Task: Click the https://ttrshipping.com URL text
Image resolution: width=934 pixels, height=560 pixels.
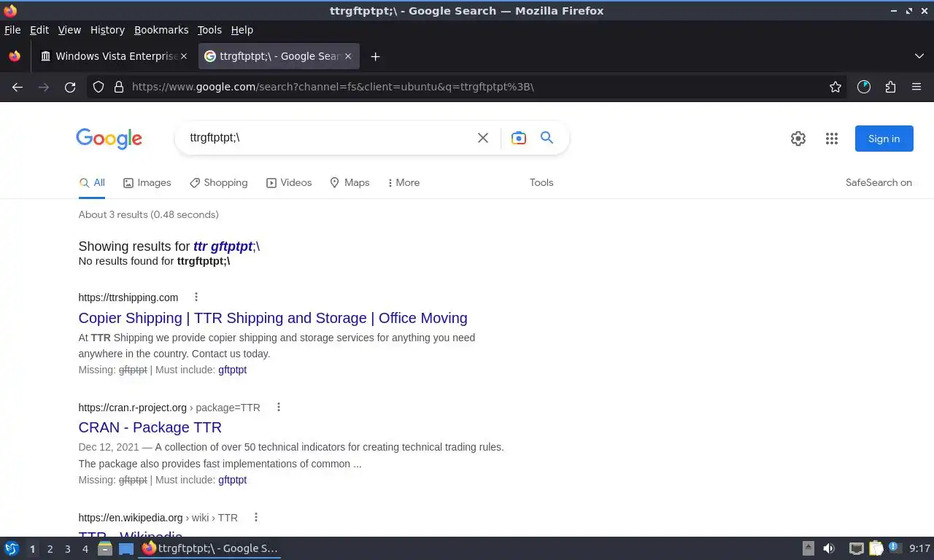Action: (128, 297)
